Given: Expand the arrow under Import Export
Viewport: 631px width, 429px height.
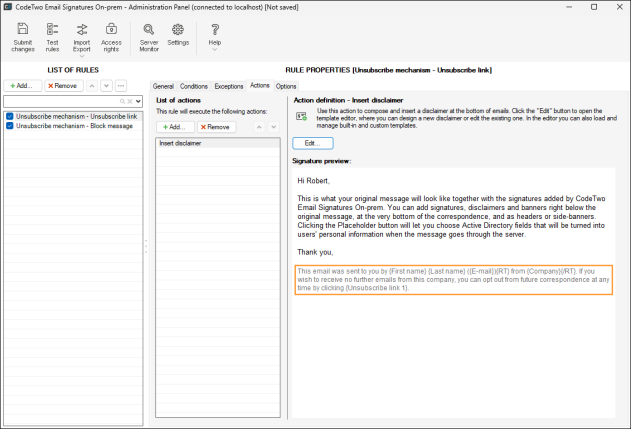Looking at the screenshot, I should pos(82,56).
